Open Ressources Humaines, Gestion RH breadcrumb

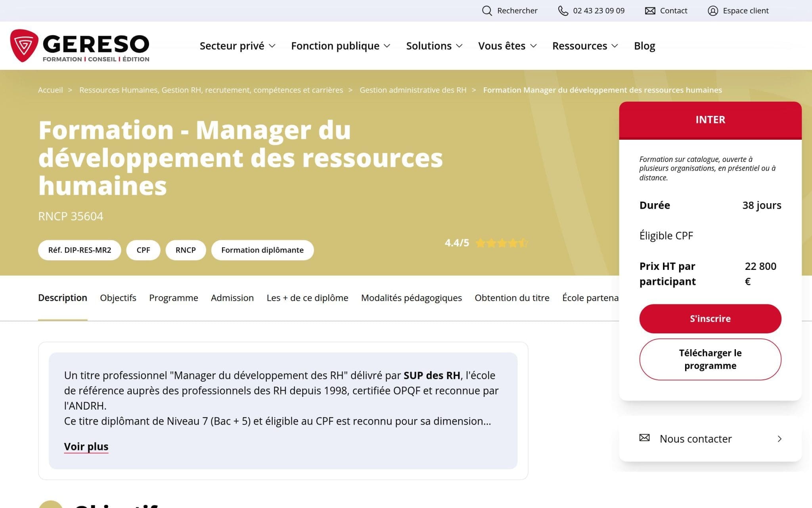(x=211, y=90)
